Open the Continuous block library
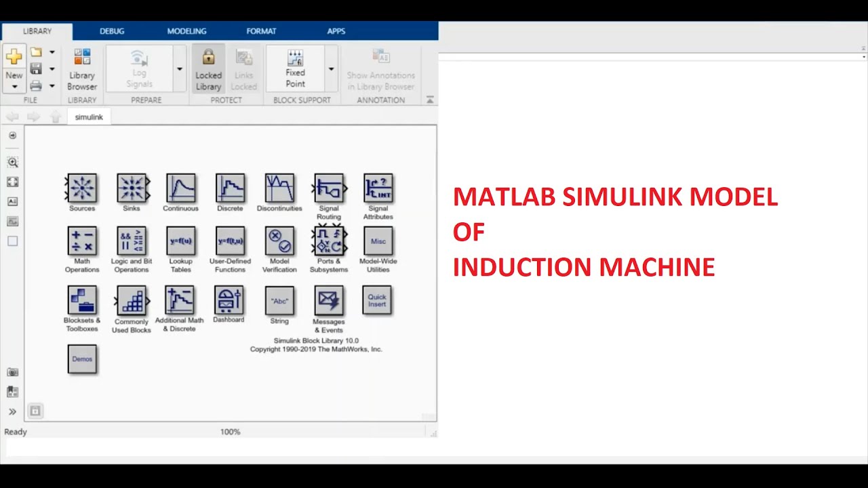 (180, 188)
